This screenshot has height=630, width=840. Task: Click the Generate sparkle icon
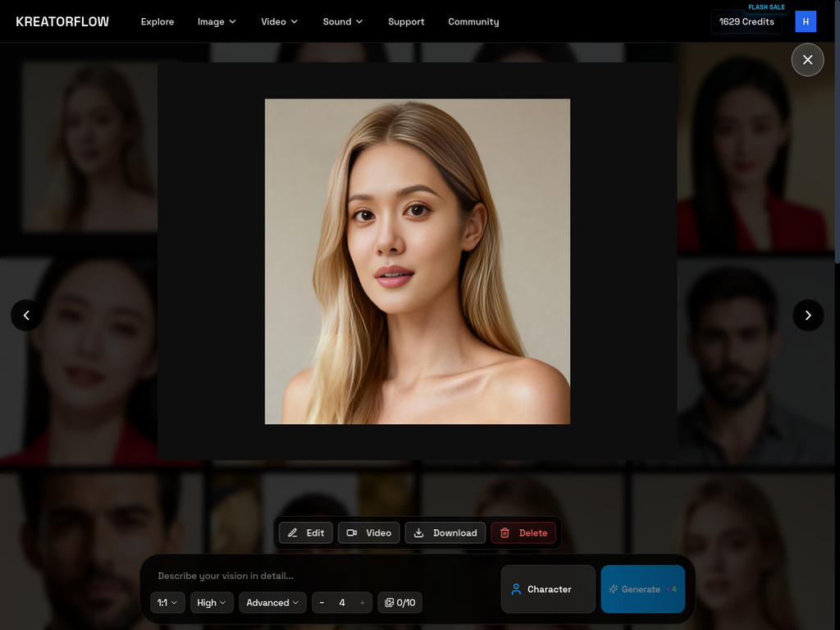click(613, 589)
